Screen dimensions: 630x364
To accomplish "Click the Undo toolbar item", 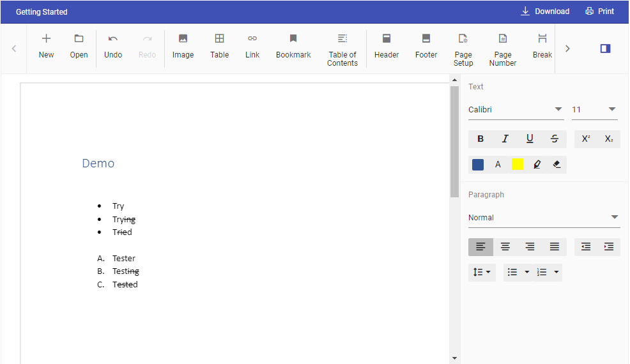I will tap(113, 46).
